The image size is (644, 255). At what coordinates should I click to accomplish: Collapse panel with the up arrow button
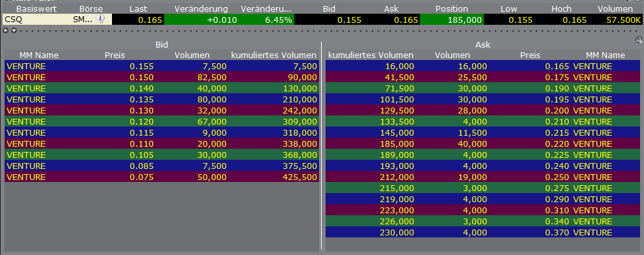(6, 31)
